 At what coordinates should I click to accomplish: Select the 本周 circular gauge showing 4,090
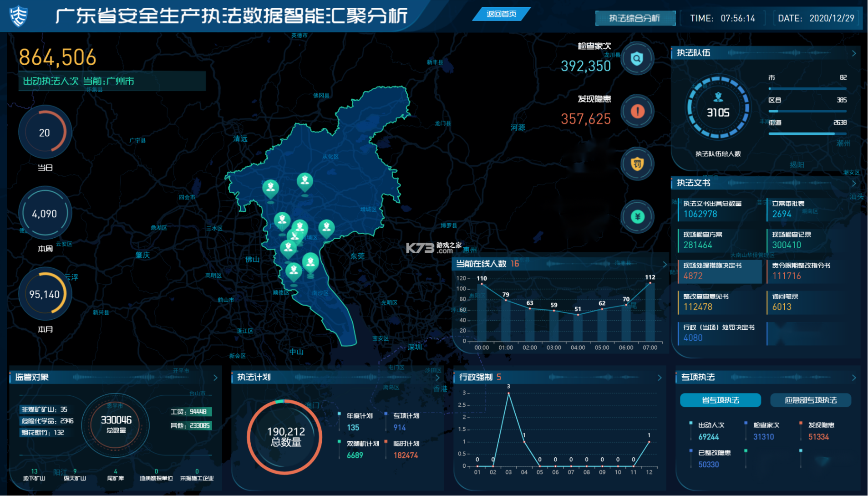coord(45,214)
